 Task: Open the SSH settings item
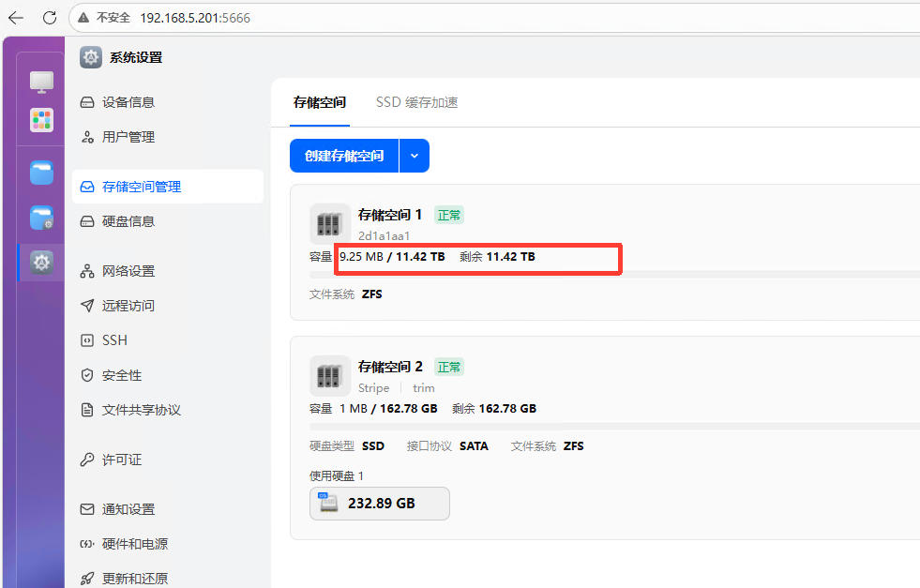(168, 340)
